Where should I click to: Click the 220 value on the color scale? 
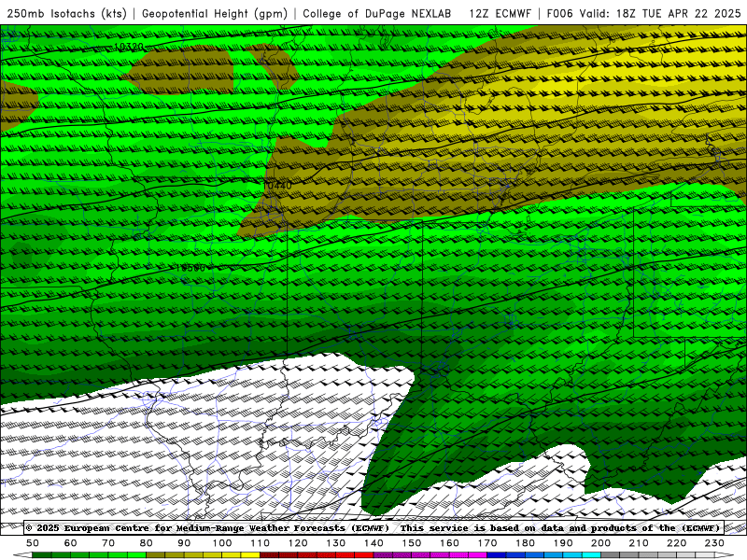(x=676, y=543)
